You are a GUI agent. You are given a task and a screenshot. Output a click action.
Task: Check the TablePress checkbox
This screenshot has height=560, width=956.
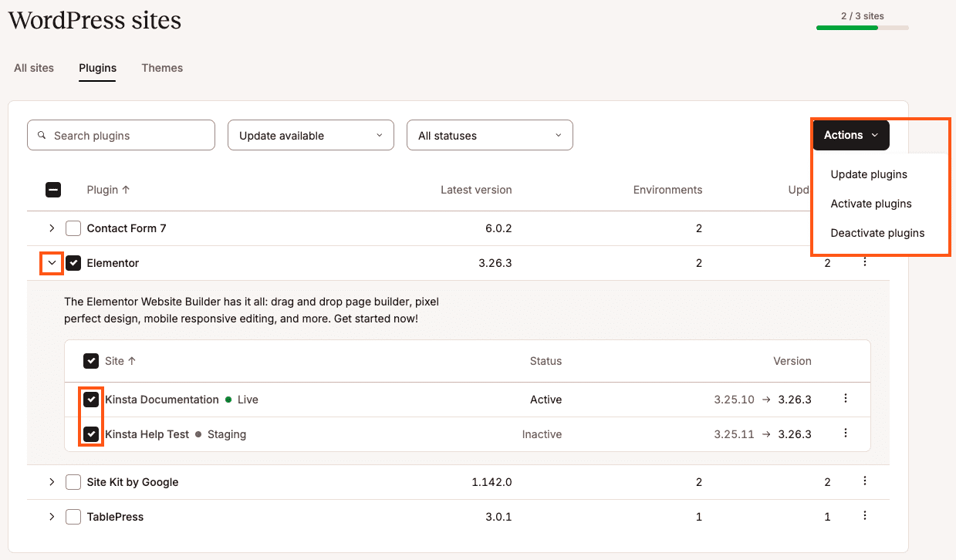point(73,517)
